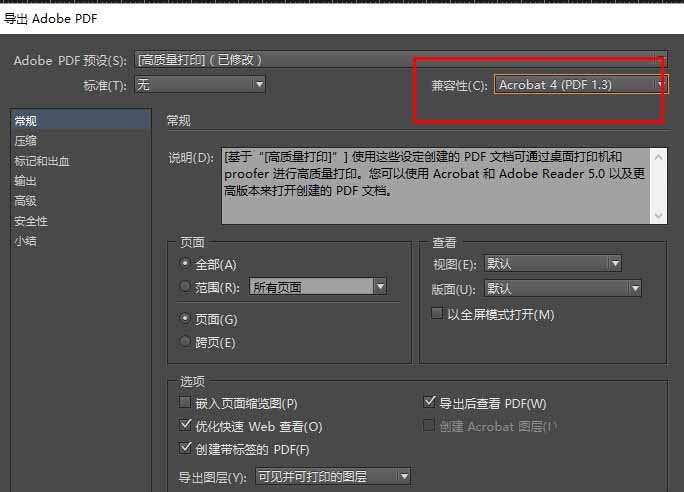Viewport: 684px width, 492px height.
Task: Click inside the 说明 description text box
Action: [435, 186]
